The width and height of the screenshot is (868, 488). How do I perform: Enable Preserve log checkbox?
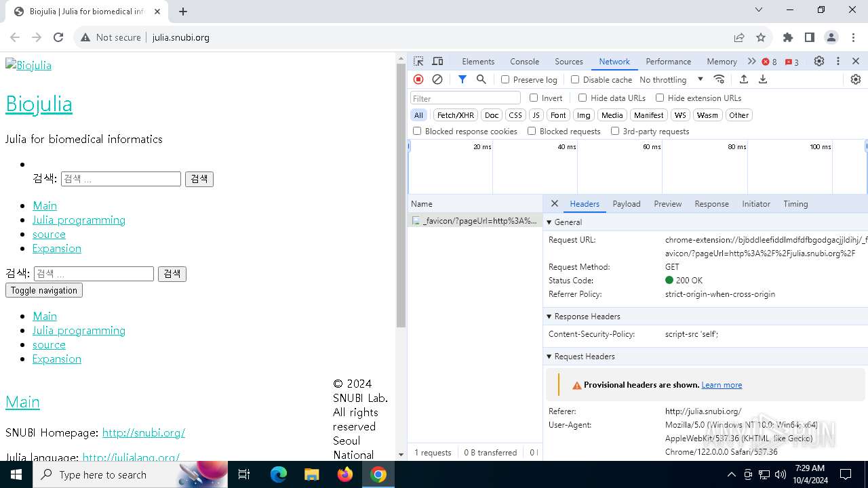[x=505, y=79]
